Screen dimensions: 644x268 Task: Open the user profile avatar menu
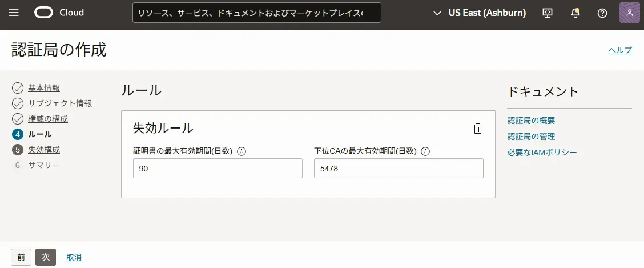[x=630, y=13]
